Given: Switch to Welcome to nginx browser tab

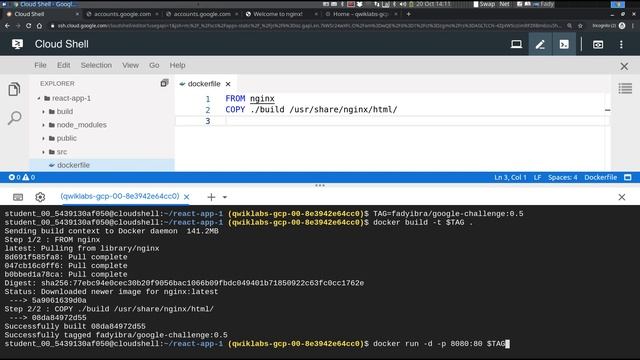Looking at the screenshot, I should [x=278, y=14].
